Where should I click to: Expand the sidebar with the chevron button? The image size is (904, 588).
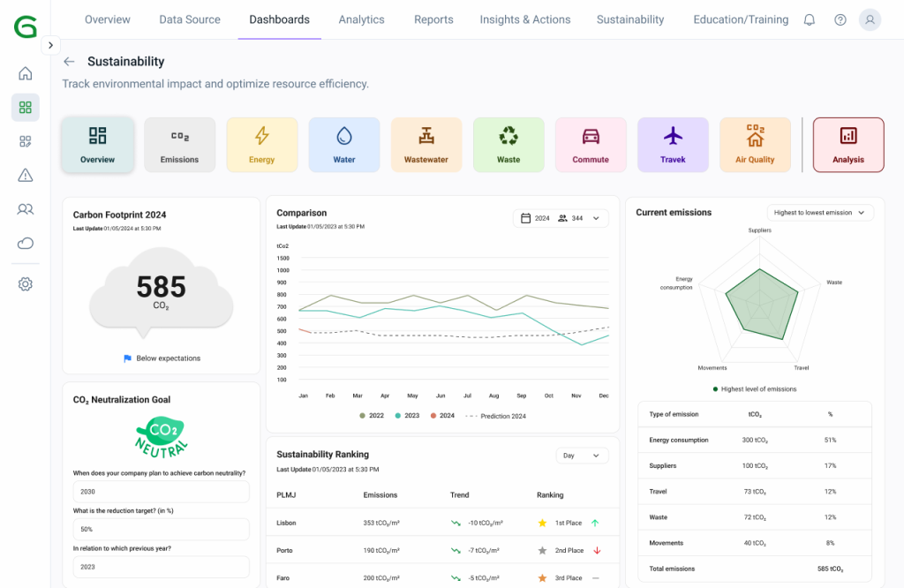click(x=50, y=45)
